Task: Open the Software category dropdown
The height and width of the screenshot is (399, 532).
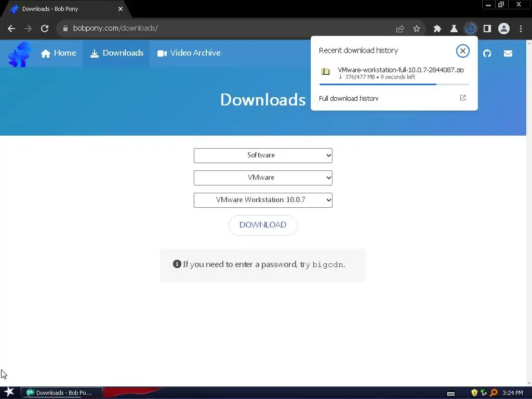Action: point(263,155)
